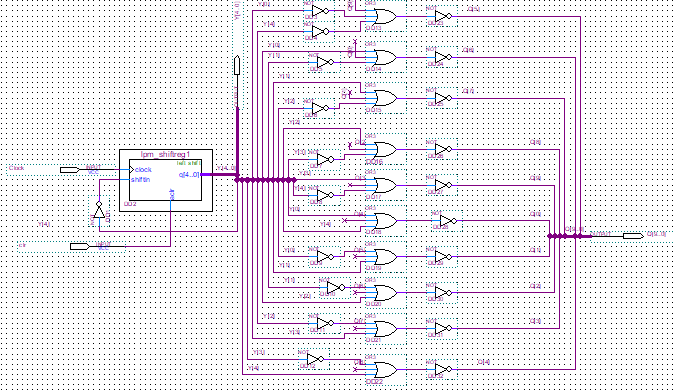Select OR3 gate DD17

coord(386,185)
